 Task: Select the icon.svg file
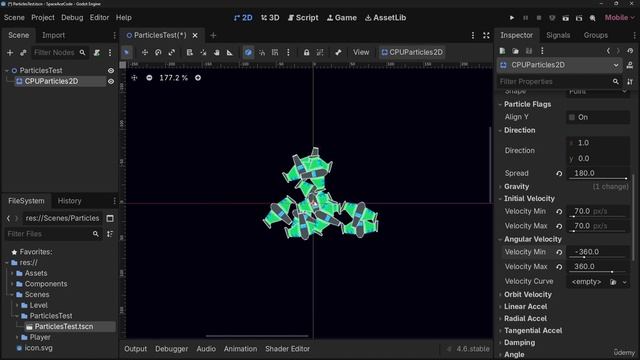click(38, 348)
